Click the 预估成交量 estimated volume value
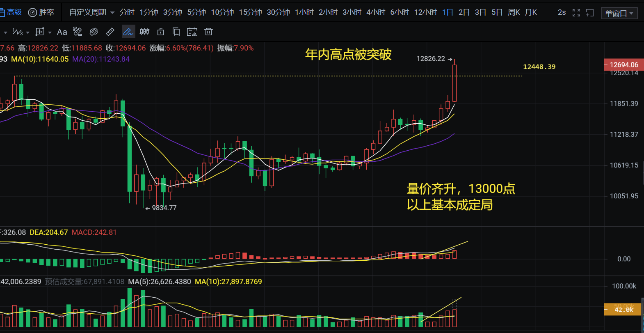The image size is (644, 333). click(84, 282)
